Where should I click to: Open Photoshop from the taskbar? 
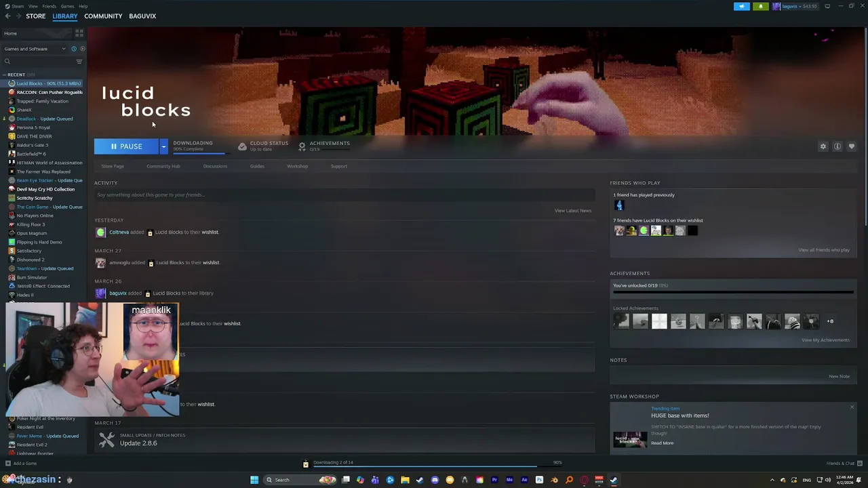click(x=539, y=480)
